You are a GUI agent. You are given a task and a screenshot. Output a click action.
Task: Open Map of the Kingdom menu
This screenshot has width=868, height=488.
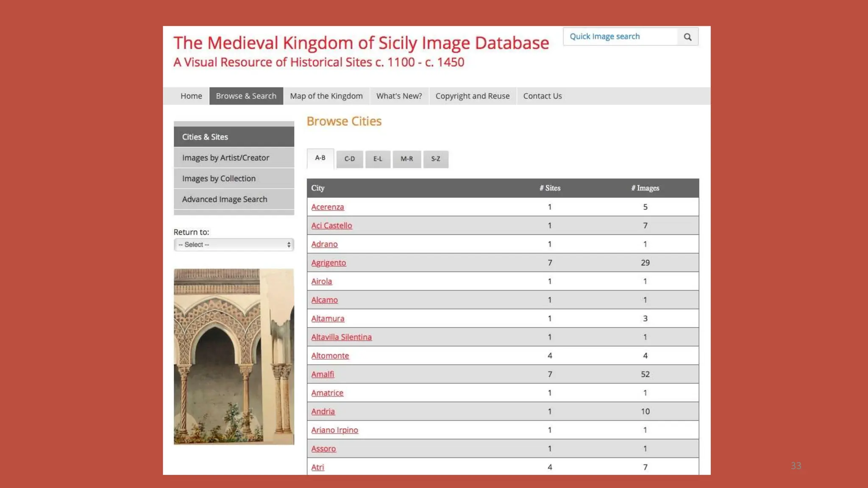[x=326, y=96]
